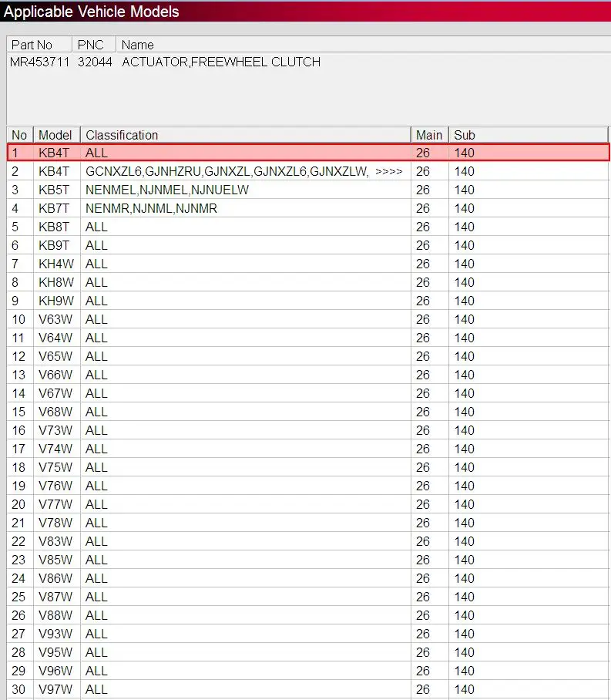Image resolution: width=611 pixels, height=700 pixels.
Task: Select model V76W row
Action: coord(308,486)
